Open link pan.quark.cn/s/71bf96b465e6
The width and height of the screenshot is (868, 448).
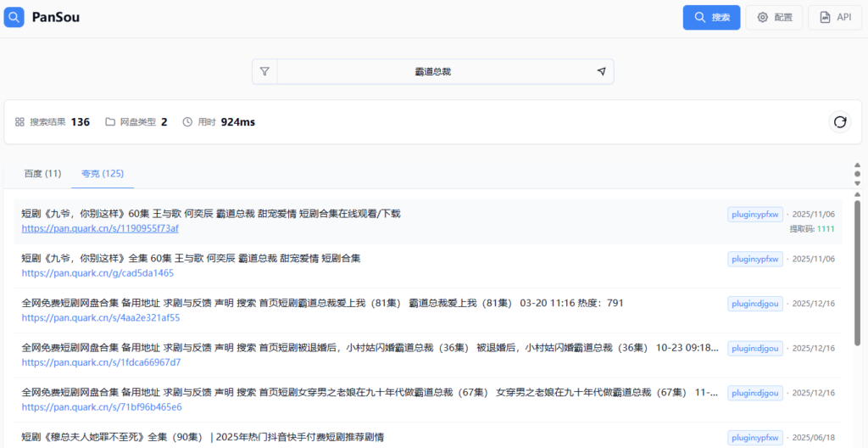(102, 407)
